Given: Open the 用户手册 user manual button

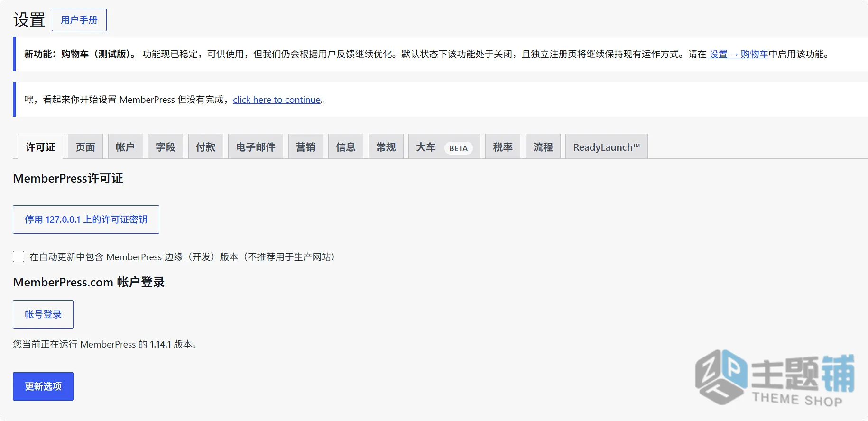Looking at the screenshot, I should click(79, 20).
